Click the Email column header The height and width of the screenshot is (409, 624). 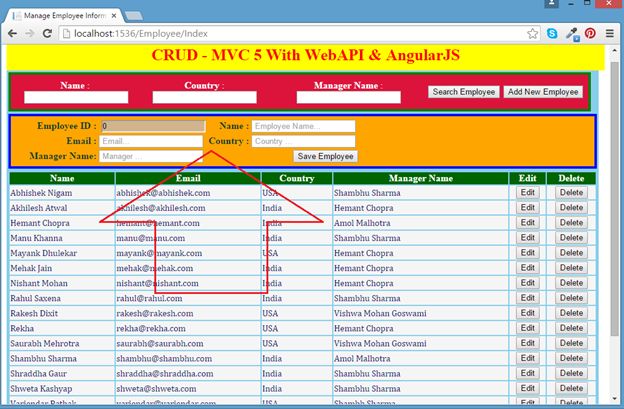pyautogui.click(x=188, y=178)
